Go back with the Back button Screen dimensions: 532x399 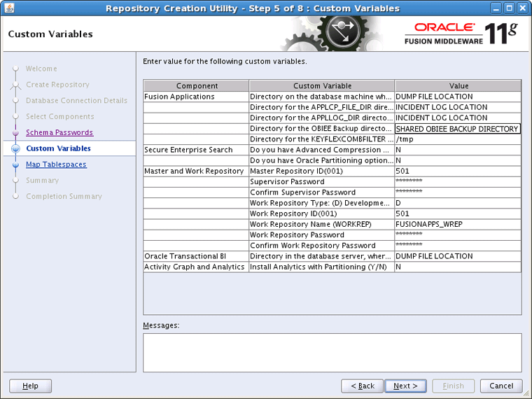pyautogui.click(x=362, y=386)
